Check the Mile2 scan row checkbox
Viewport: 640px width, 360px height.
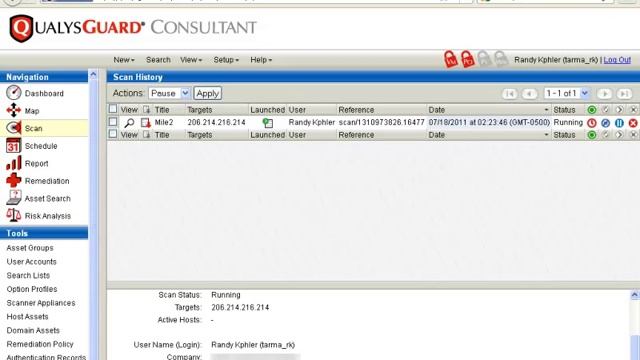pos(113,122)
